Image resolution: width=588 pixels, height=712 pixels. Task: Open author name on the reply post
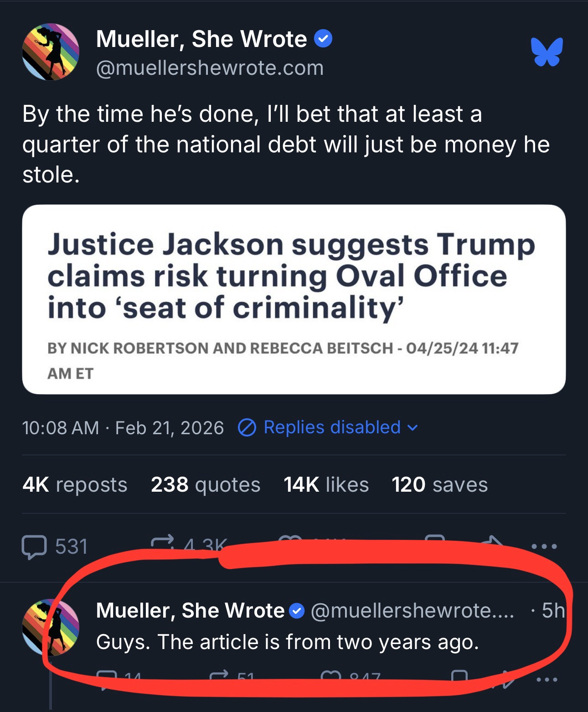[x=190, y=610]
